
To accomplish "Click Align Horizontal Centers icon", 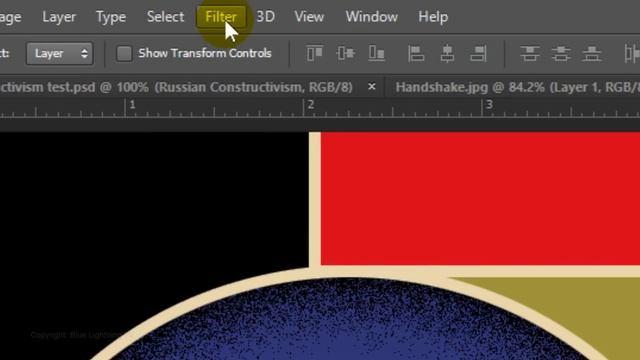I will click(447, 53).
